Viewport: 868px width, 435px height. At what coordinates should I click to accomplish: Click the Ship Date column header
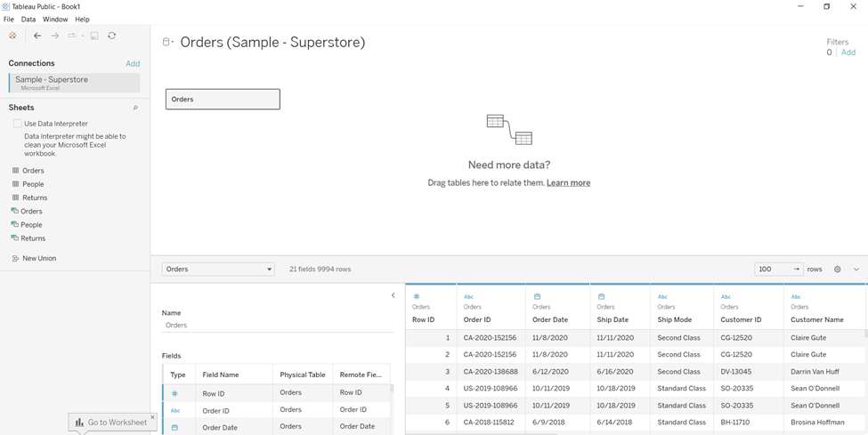coord(612,320)
